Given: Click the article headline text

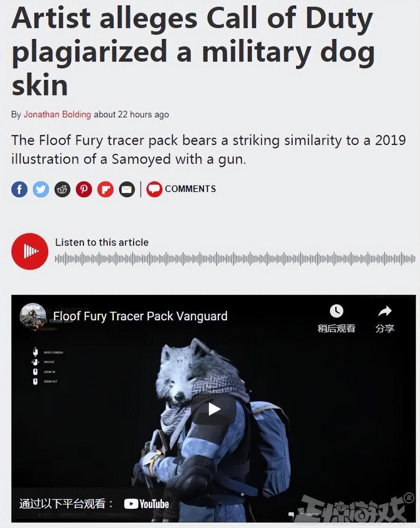Looking at the screenshot, I should [x=193, y=51].
